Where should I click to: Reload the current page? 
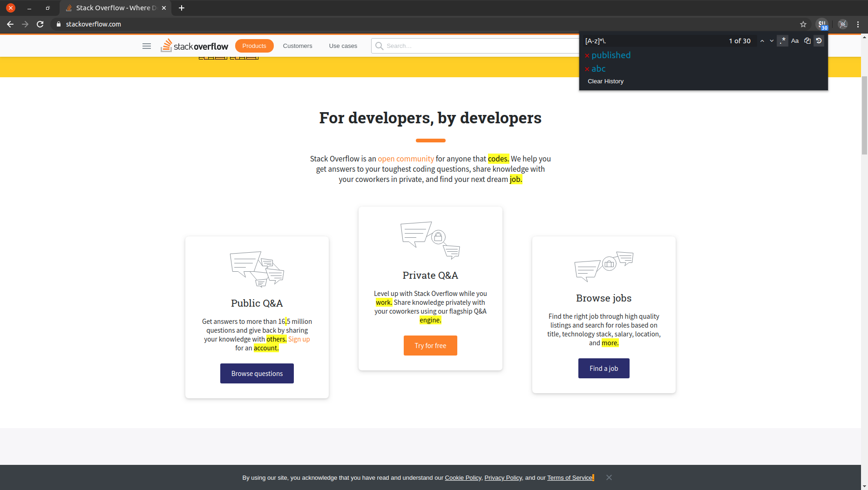[40, 24]
